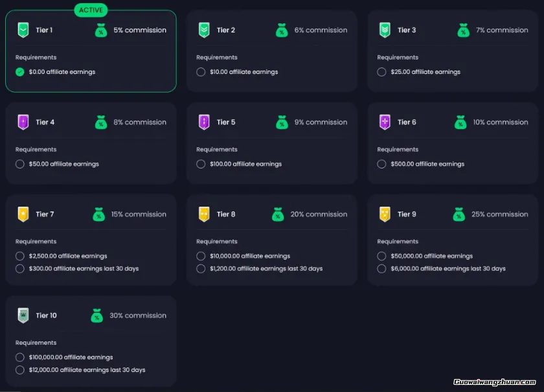Select the Tier 10 silver crown badge
The image size is (544, 392).
click(23, 316)
